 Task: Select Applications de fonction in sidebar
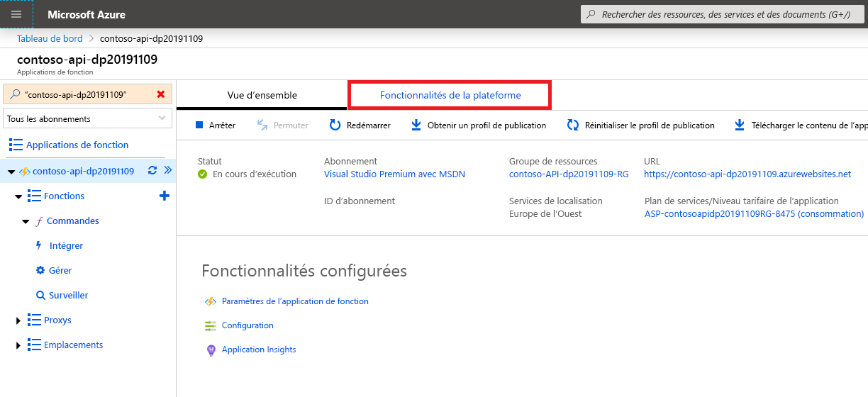(77, 145)
